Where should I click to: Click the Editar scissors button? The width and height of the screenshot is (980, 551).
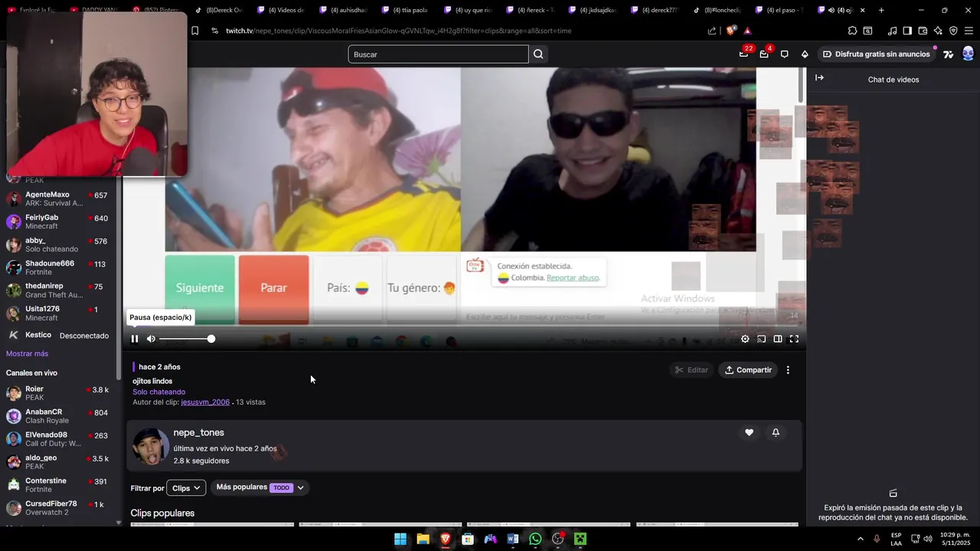click(691, 370)
